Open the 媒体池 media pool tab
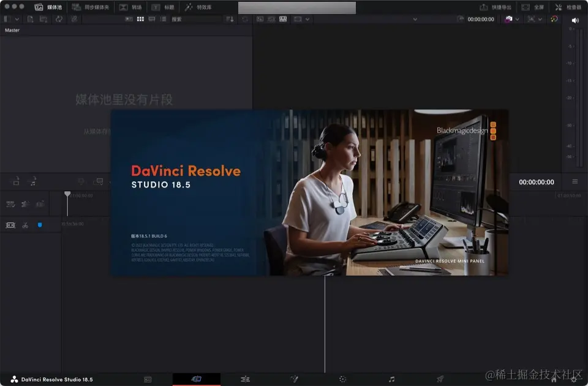The height and width of the screenshot is (386, 588). (x=48, y=7)
